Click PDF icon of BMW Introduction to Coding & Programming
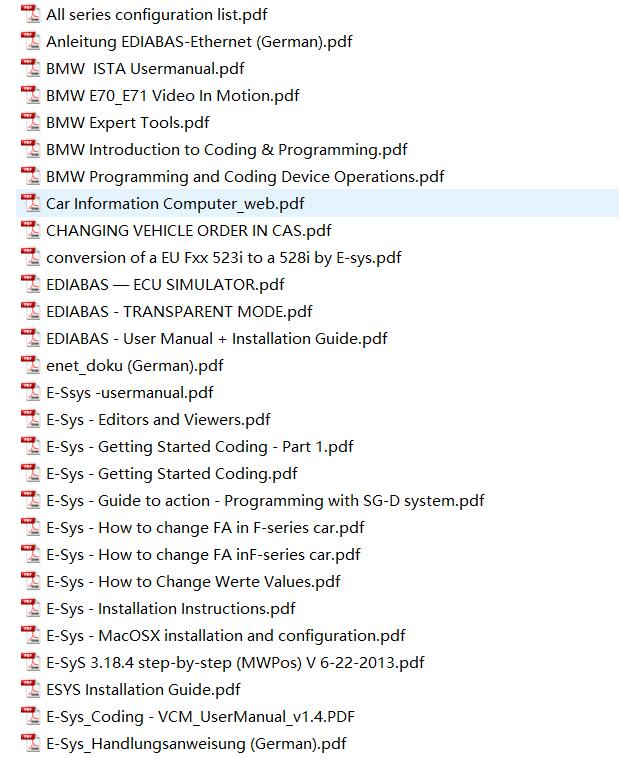This screenshot has height=759, width=619. point(30,150)
